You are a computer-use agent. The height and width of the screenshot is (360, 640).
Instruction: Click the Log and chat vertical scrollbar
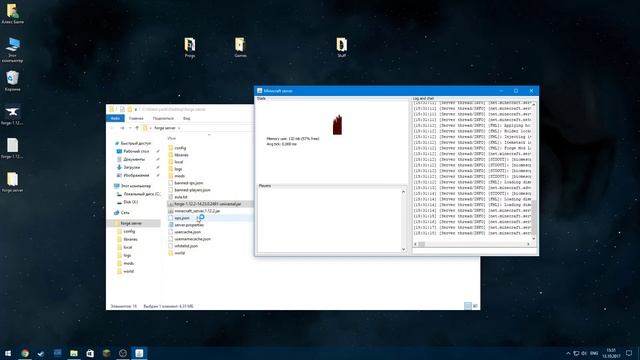click(x=533, y=171)
